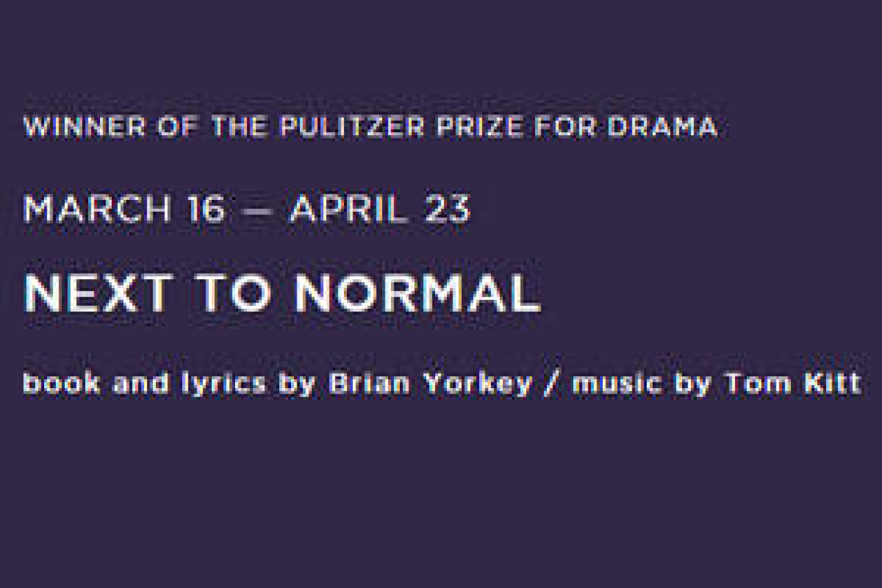Click the first name Brian
Image resolution: width=882 pixels, height=588 pixels.
(x=369, y=384)
